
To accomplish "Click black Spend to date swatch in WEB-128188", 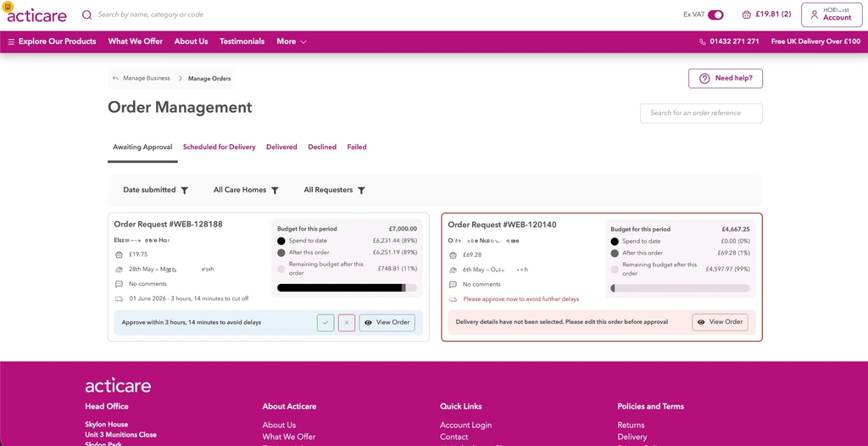I will pyautogui.click(x=281, y=241).
